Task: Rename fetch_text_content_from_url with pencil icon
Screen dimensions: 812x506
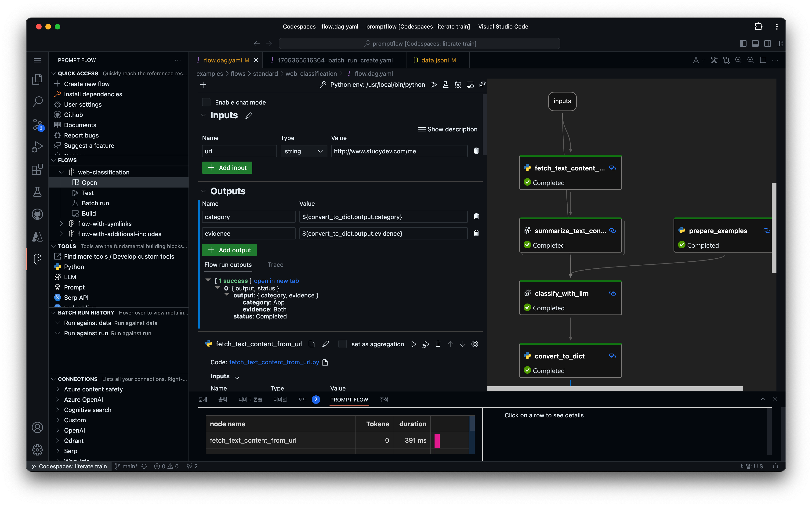Action: click(x=325, y=344)
